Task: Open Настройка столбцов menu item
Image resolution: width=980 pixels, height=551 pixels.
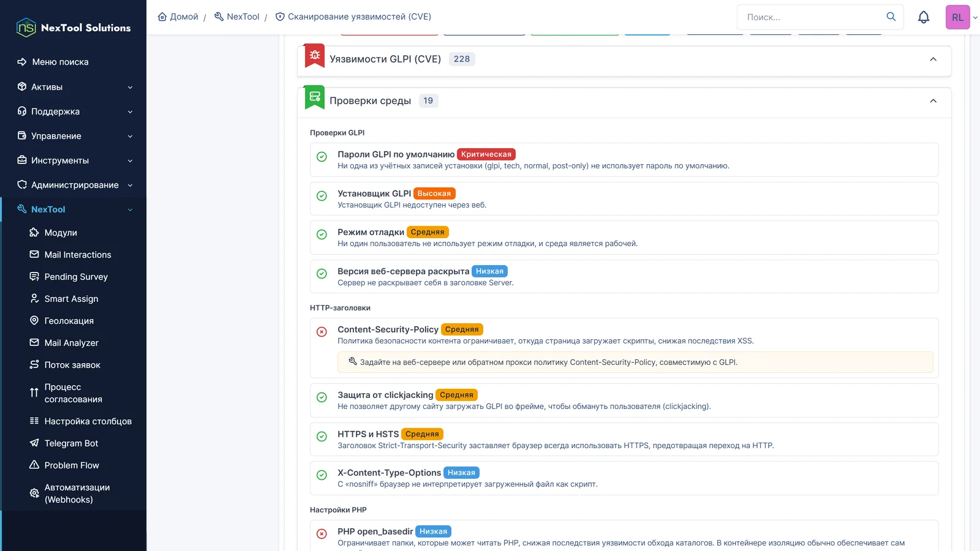Action: click(x=88, y=421)
